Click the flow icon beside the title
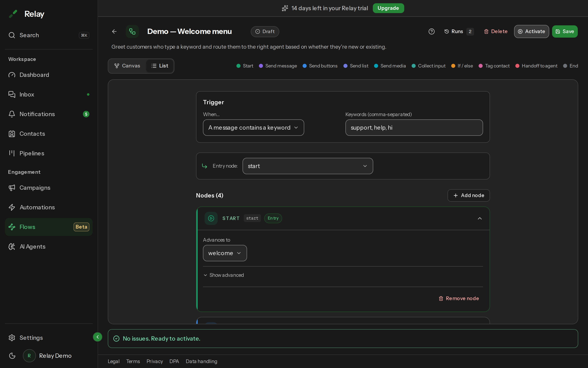This screenshot has height=368, width=588. pyautogui.click(x=132, y=32)
